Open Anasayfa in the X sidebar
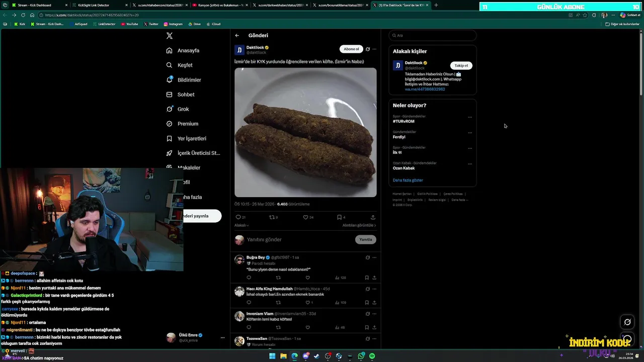This screenshot has height=362, width=644. [x=183, y=51]
